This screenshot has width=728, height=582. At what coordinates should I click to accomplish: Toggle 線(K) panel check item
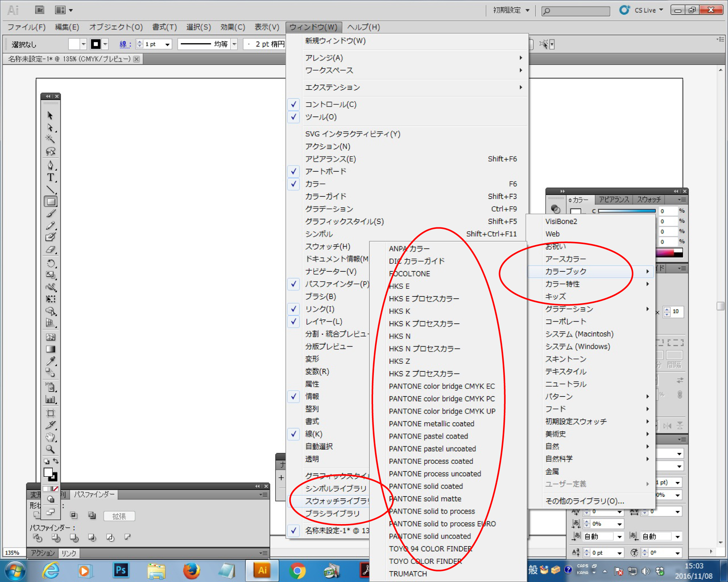tap(328, 434)
